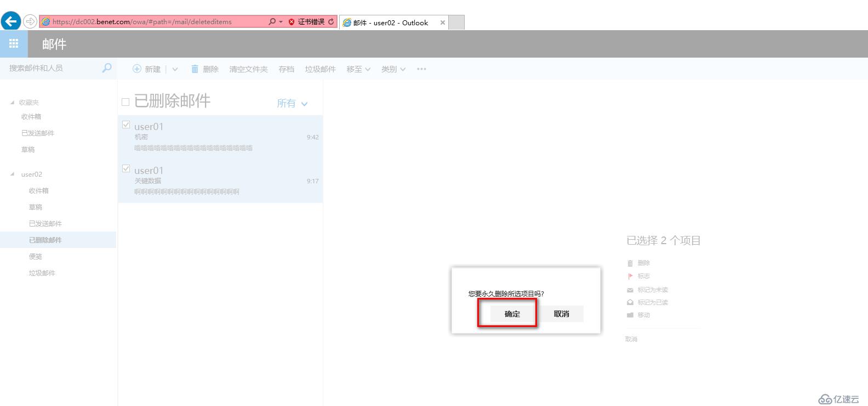Open the more actions ellipsis menu

click(421, 69)
